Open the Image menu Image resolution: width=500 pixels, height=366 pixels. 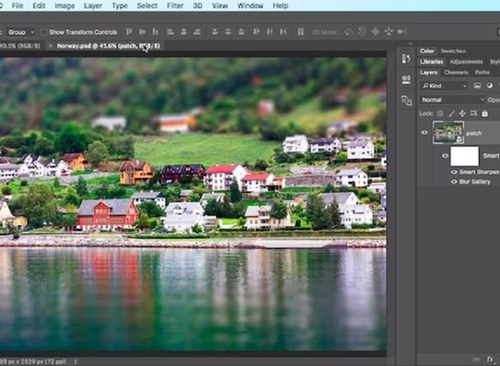pos(65,6)
